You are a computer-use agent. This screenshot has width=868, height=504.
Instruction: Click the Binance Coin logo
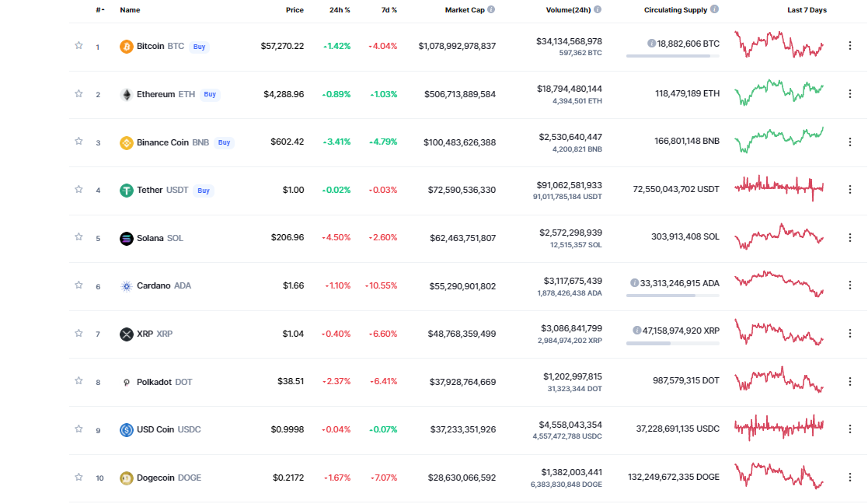coord(126,143)
